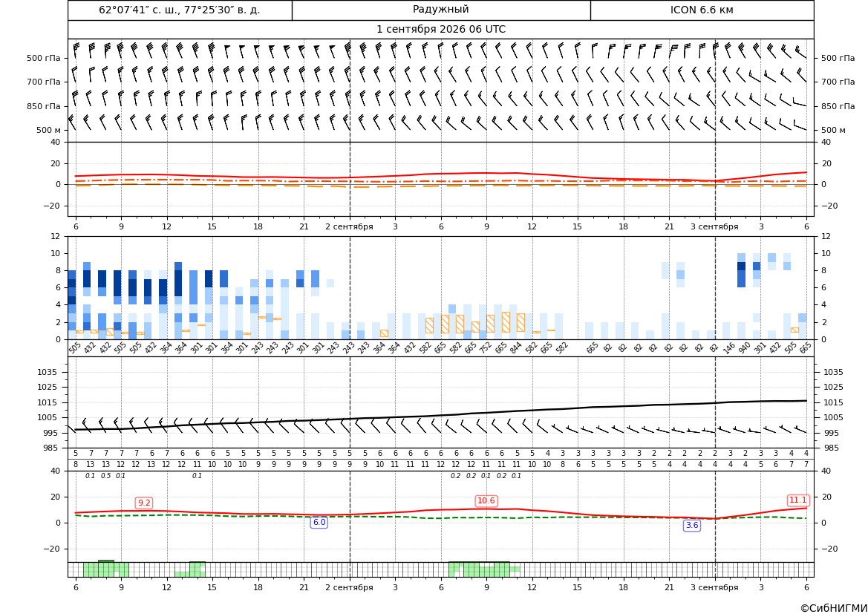Click the ©СибНИГМИ copyright text
Screen dimensions: 868x614
pos(834,608)
